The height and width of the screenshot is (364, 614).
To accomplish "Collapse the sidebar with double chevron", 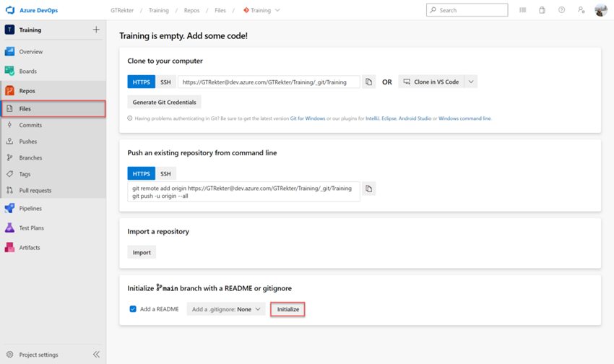I will click(x=96, y=355).
